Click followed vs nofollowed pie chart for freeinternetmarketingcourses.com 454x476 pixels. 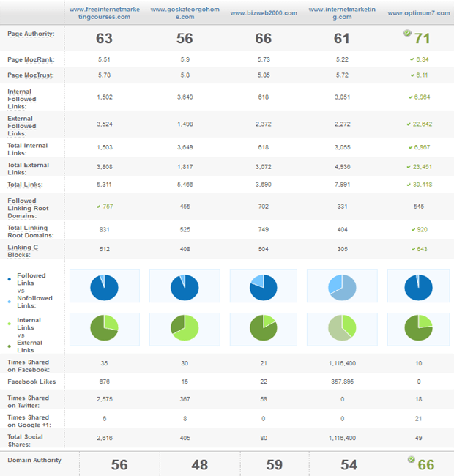coord(105,287)
